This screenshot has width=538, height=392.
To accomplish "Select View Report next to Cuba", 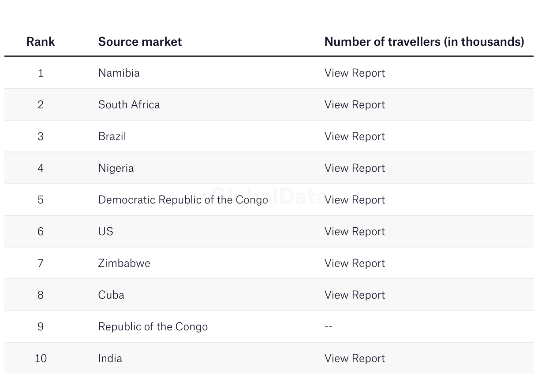I will click(x=355, y=295).
